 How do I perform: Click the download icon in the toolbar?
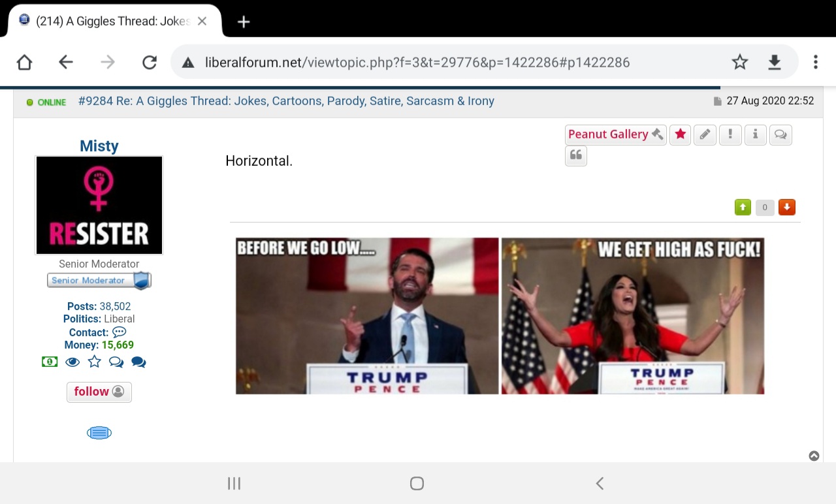775,62
